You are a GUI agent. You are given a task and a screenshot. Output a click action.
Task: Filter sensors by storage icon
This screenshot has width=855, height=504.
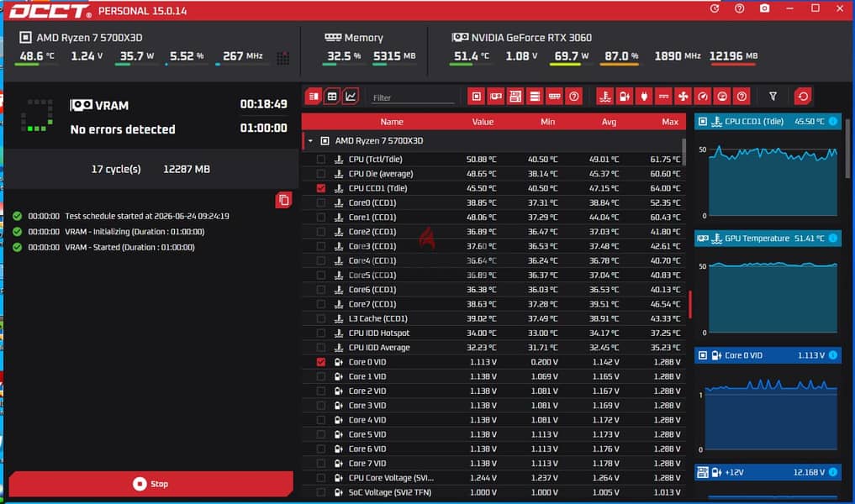(x=535, y=97)
